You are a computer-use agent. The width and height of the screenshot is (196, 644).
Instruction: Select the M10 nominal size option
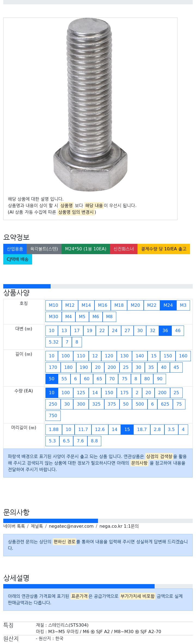[x=53, y=305]
